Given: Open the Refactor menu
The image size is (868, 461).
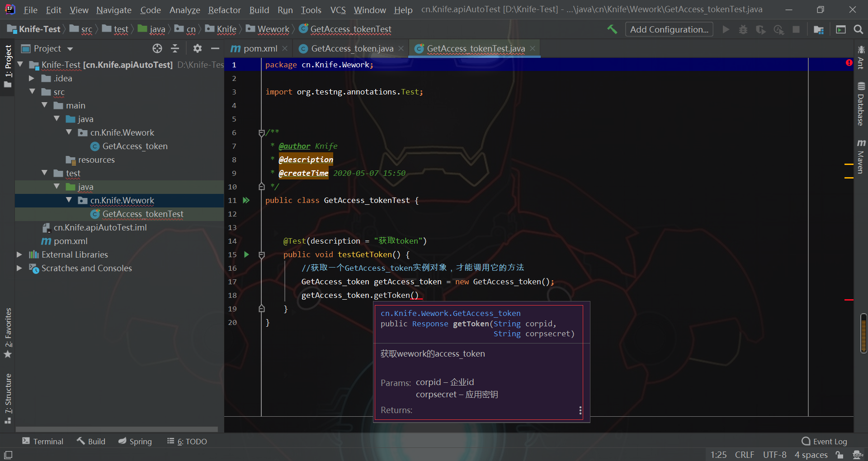Looking at the screenshot, I should [x=224, y=10].
